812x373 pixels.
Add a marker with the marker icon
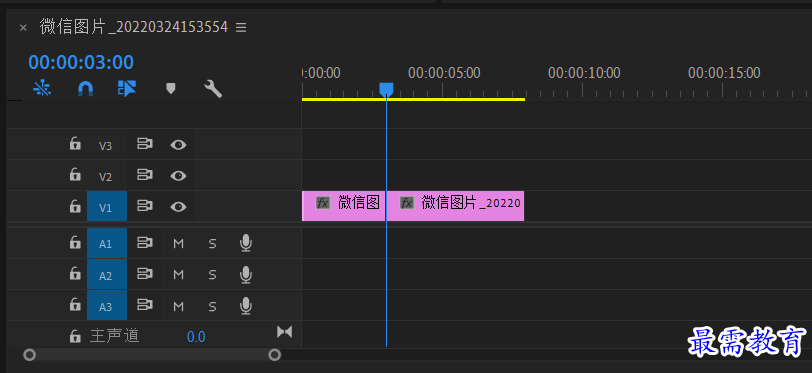point(170,89)
